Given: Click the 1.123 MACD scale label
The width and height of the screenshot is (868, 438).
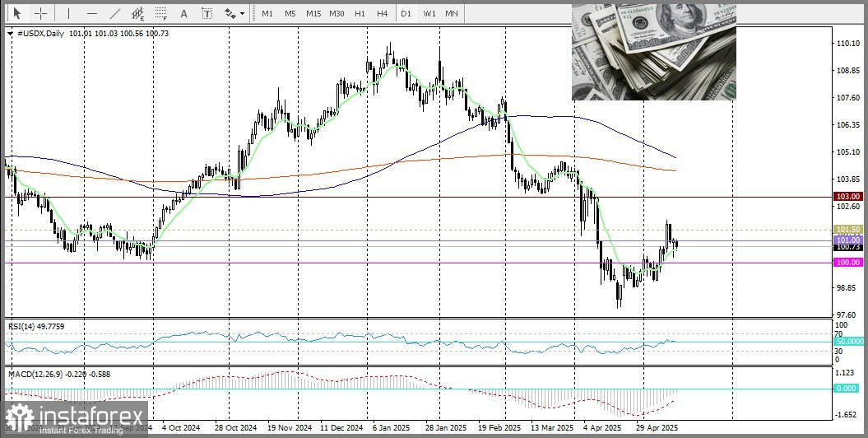Looking at the screenshot, I should click(845, 372).
